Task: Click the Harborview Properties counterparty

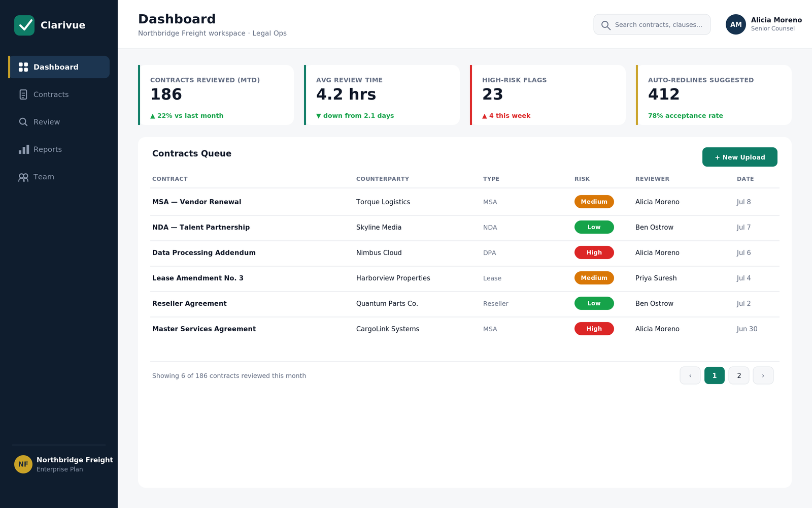Action: (393, 278)
